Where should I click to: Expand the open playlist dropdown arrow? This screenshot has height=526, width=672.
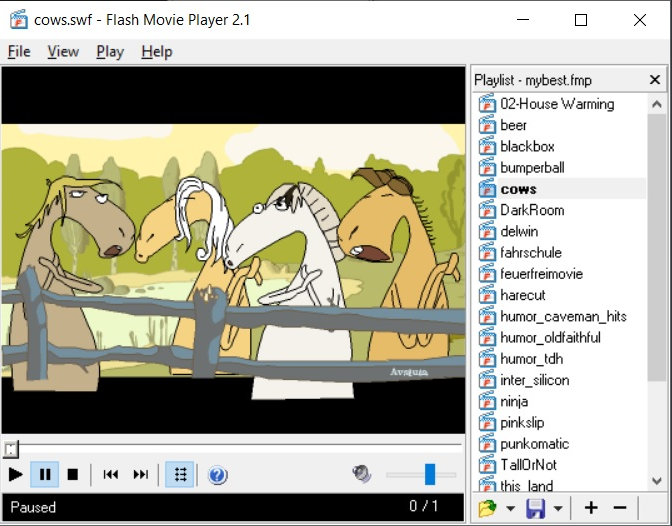click(510, 508)
